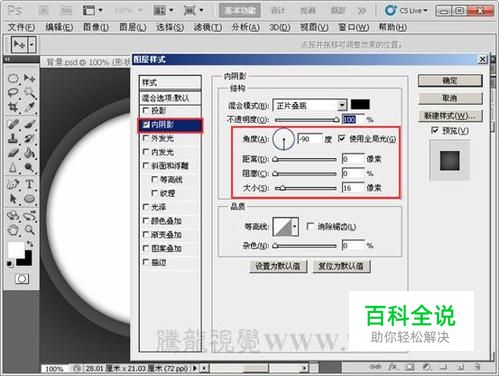Select the Brush tool
The height and width of the screenshot is (376, 499).
pyautogui.click(x=30, y=124)
